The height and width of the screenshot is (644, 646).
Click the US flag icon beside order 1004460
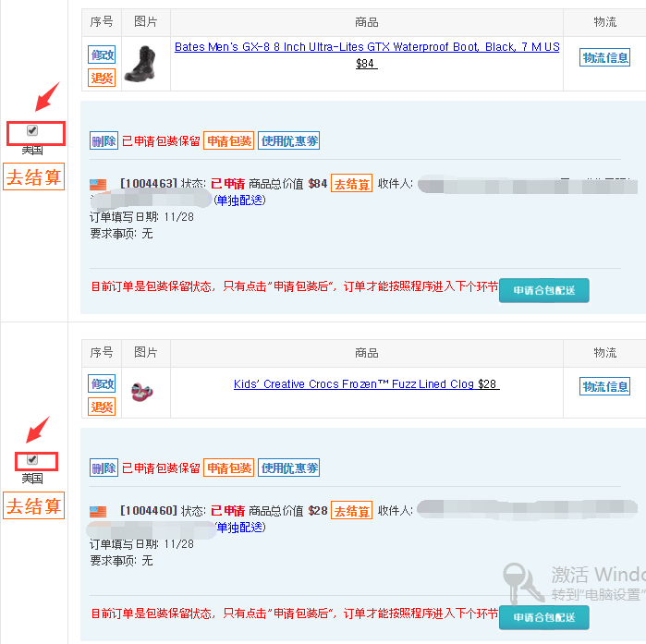(x=98, y=512)
